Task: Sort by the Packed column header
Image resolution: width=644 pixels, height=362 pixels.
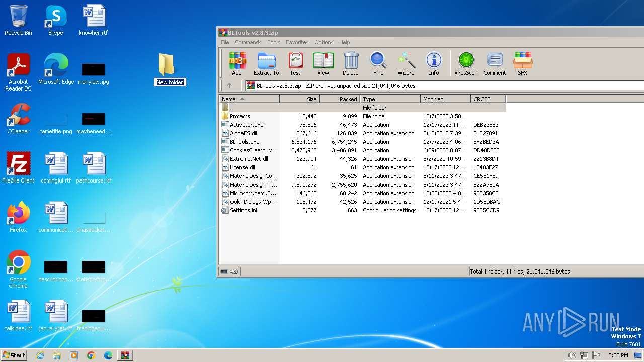Action: (x=340, y=99)
